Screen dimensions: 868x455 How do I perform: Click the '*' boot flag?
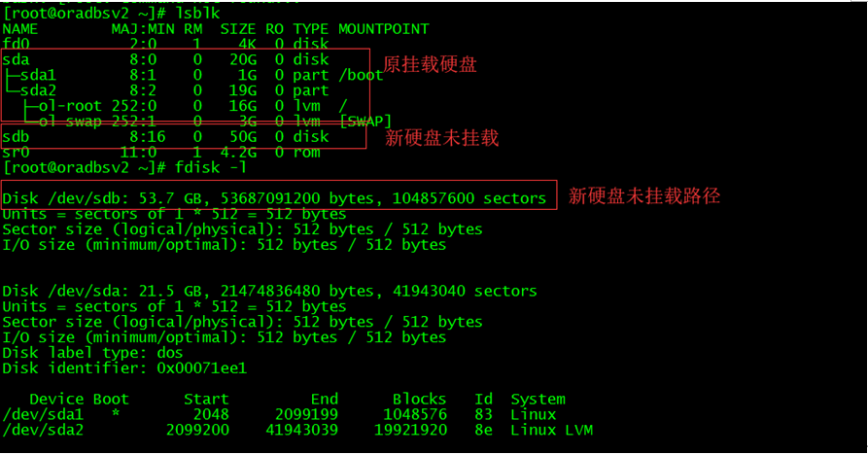point(115,413)
